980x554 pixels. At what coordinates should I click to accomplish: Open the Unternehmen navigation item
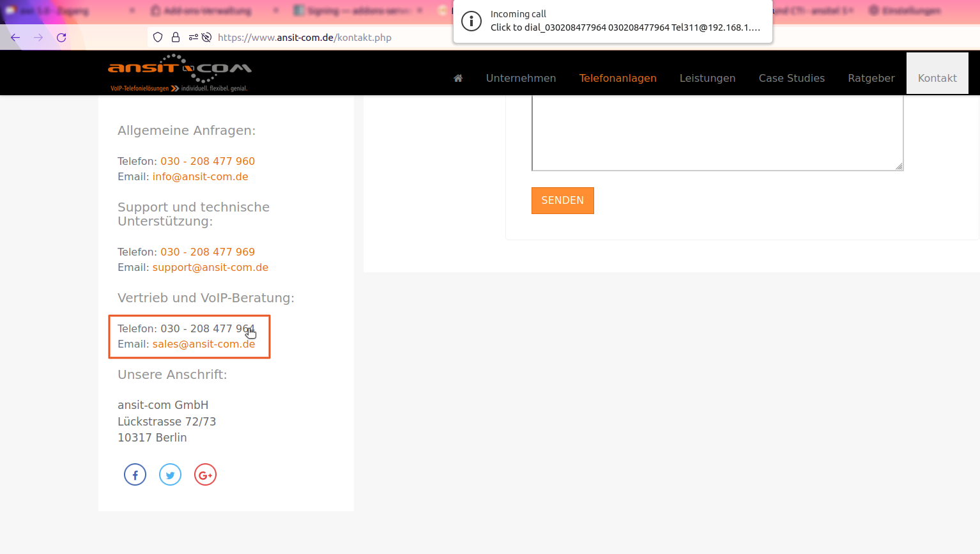[521, 77]
